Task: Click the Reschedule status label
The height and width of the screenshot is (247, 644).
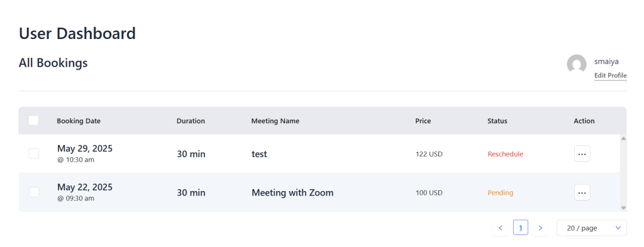Action: click(506, 154)
